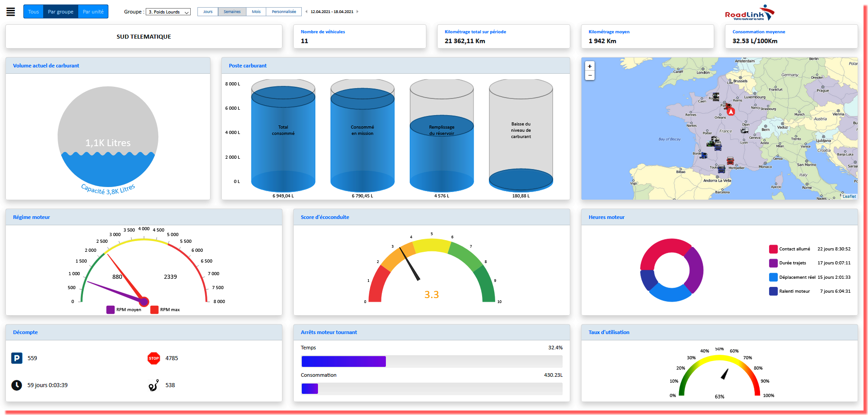Click the white truck marker near Dijon
The height and width of the screenshot is (415, 868).
click(x=744, y=130)
